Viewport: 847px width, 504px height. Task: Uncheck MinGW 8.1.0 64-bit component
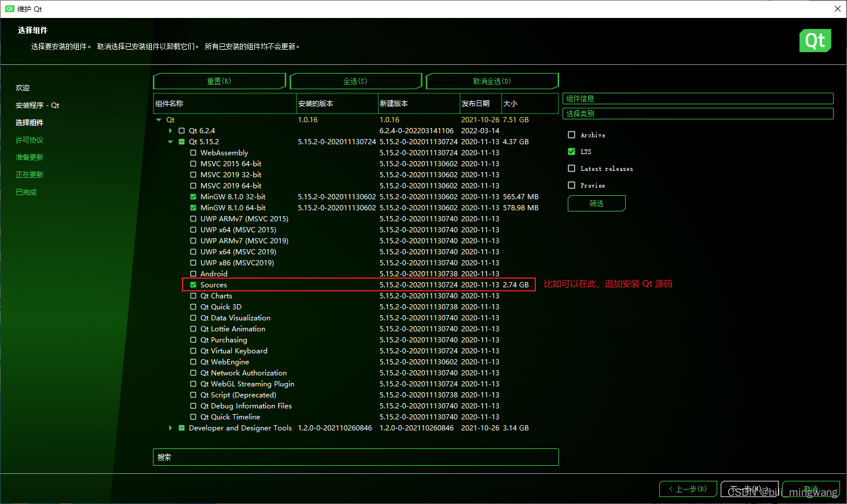pos(194,208)
